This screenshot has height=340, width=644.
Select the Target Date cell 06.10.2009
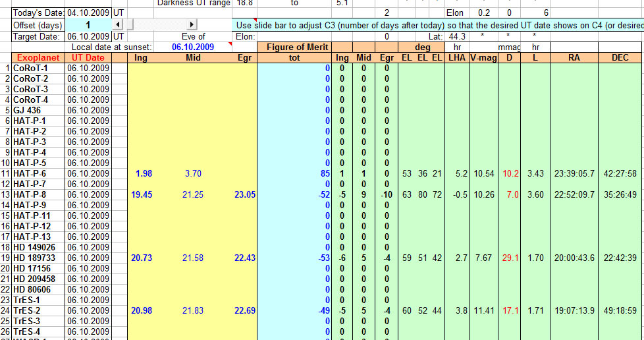pos(88,36)
